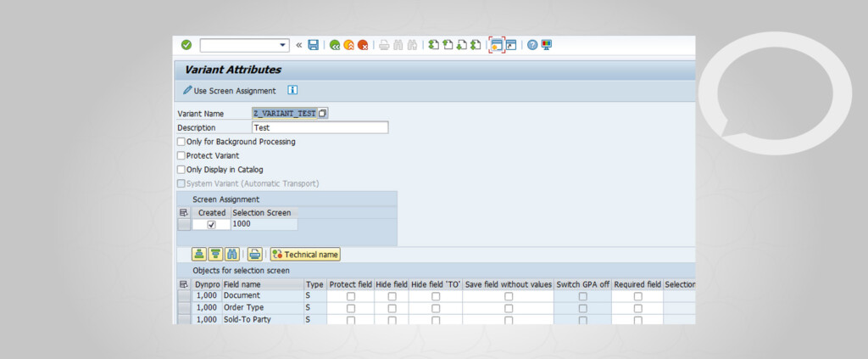The image size is (868, 359).
Task: Click the Customize Local Layout monitor icon
Action: click(546, 45)
